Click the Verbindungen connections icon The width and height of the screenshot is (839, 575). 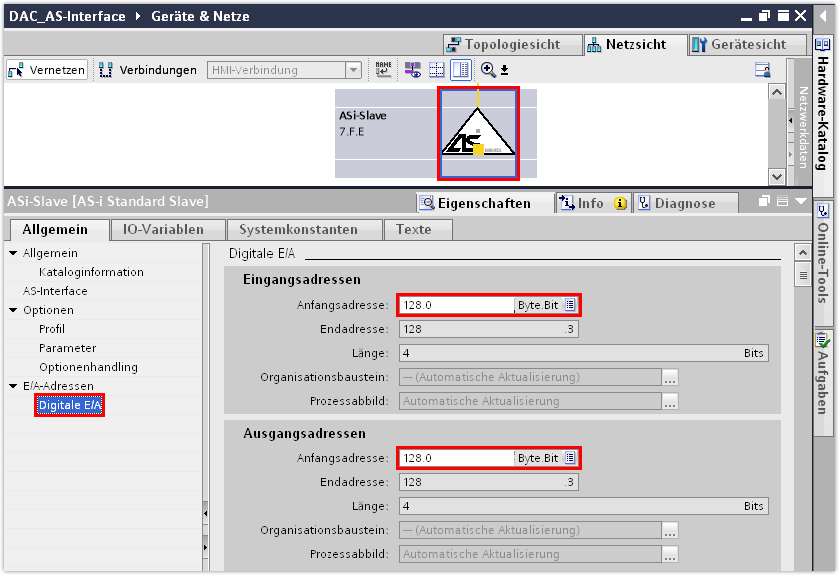coord(105,70)
